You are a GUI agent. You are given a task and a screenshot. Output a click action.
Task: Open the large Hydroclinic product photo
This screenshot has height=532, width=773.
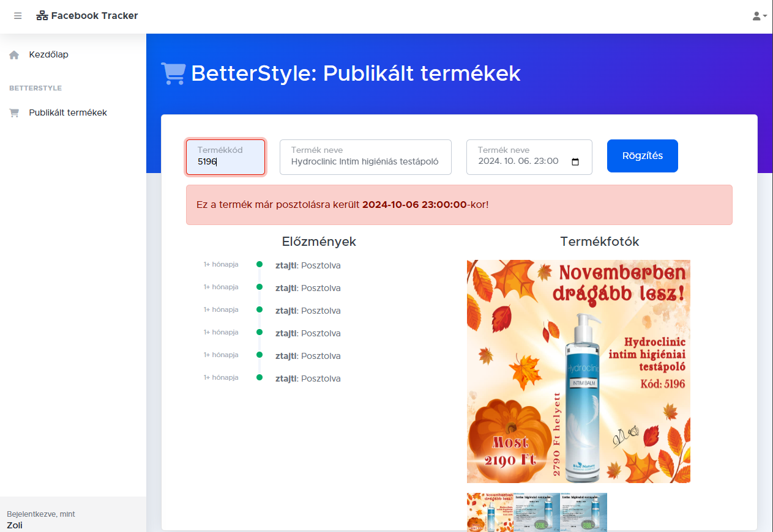[578, 371]
